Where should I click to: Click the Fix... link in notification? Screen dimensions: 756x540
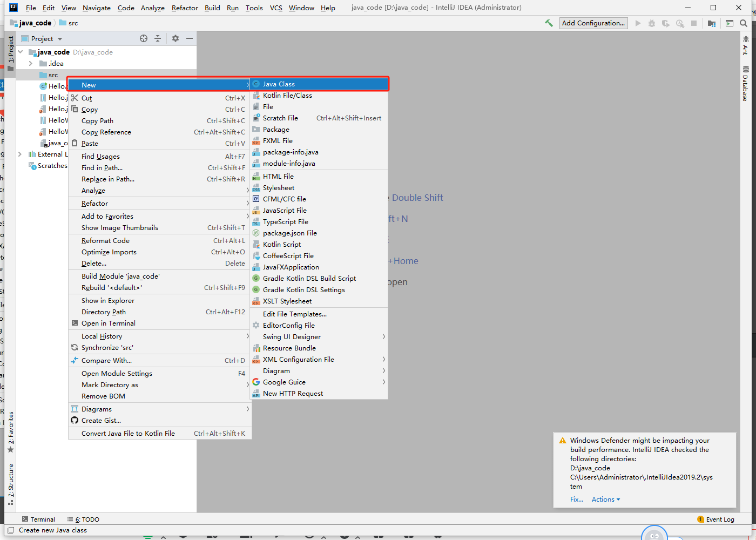(577, 500)
